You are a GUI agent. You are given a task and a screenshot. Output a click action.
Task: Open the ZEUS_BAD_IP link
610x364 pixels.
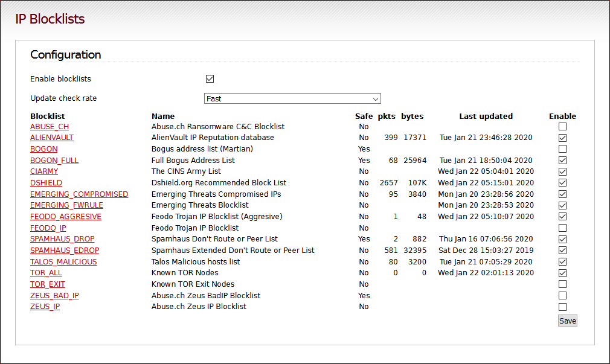54,296
